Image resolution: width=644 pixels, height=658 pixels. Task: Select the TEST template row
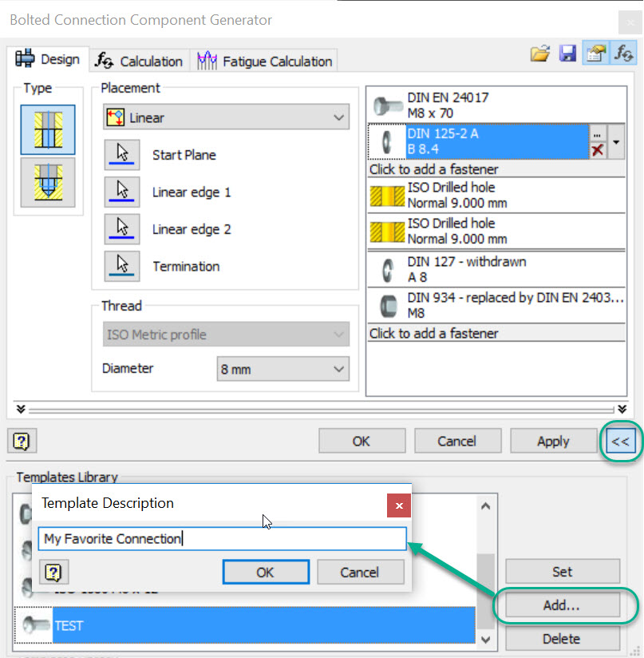[245, 624]
